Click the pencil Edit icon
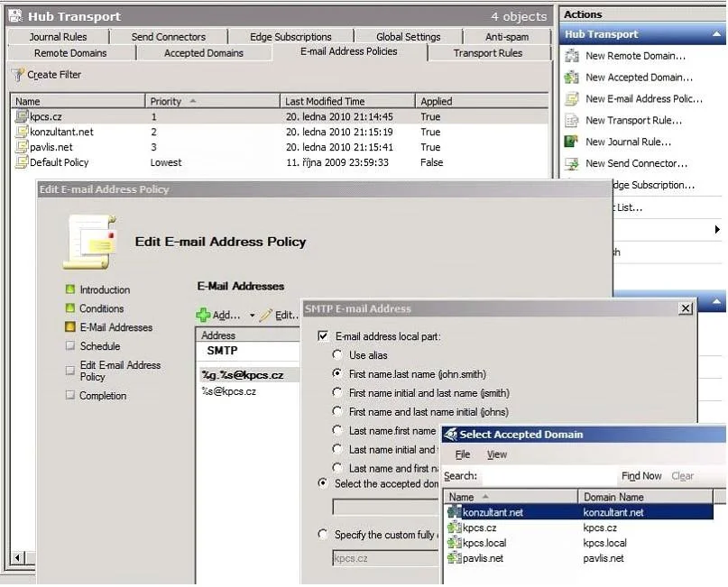 [x=265, y=315]
